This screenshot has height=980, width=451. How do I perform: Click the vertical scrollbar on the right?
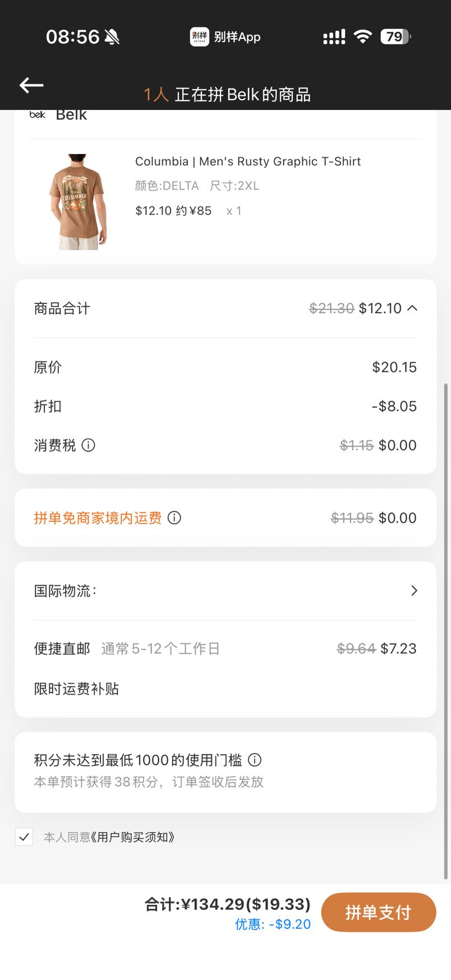(446, 631)
